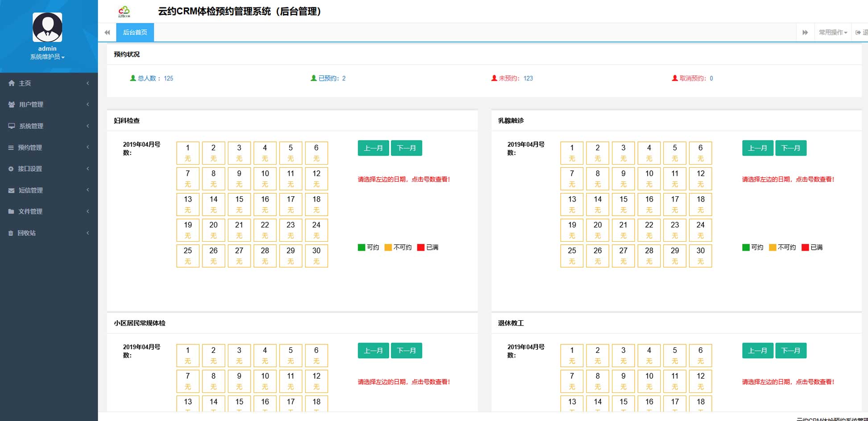Click the gear icon beside 接口设置
This screenshot has height=421, width=868.
[x=11, y=169]
